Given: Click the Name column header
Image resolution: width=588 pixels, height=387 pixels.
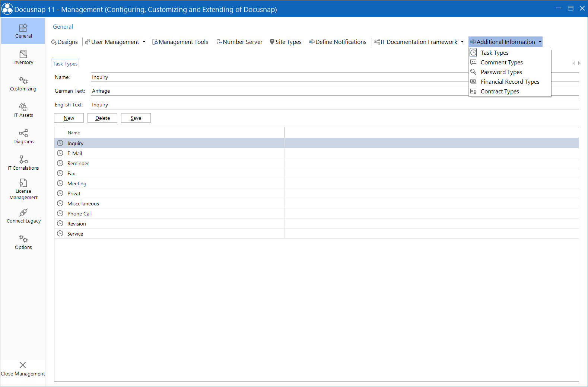Looking at the screenshot, I should pos(175,133).
